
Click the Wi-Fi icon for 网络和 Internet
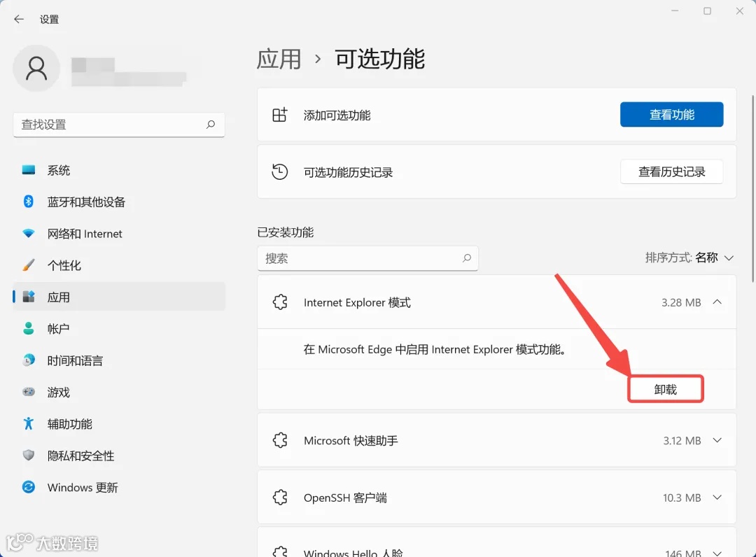point(29,234)
